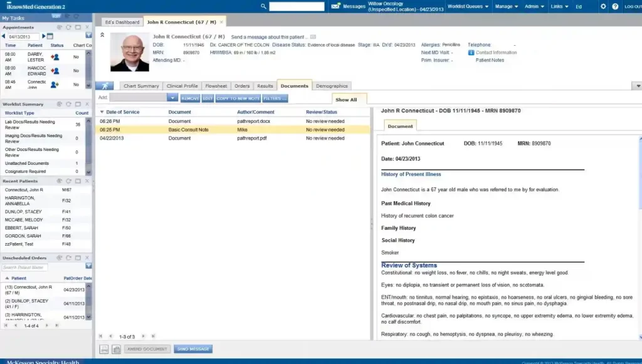Click the COPY TO NEW NOTE button
This screenshot has height=364, width=642.
pos(238,98)
